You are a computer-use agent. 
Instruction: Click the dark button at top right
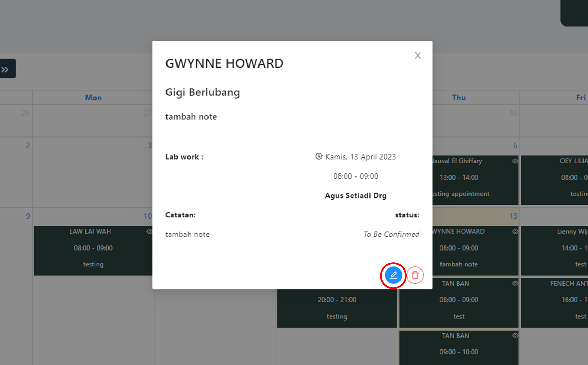point(574,13)
